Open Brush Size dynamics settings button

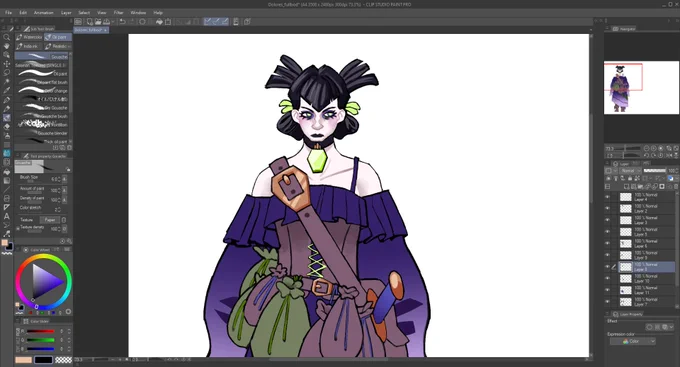click(x=65, y=179)
